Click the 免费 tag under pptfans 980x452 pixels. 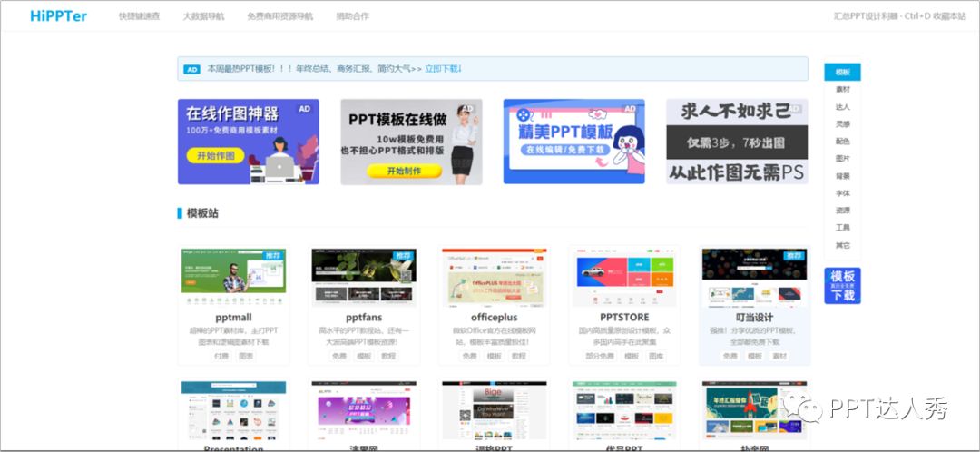(338, 356)
